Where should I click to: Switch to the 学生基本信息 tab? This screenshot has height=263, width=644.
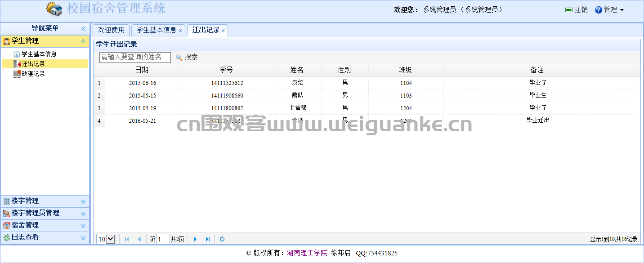[159, 30]
